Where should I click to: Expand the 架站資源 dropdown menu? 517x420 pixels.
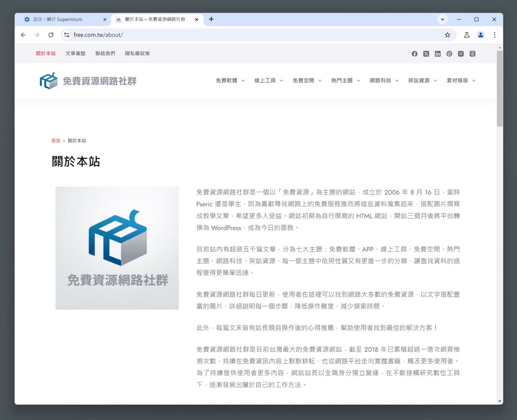tap(422, 81)
